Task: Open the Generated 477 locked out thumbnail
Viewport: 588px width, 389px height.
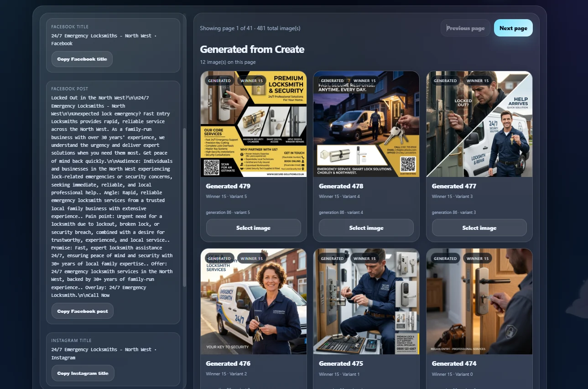Action: (479, 124)
